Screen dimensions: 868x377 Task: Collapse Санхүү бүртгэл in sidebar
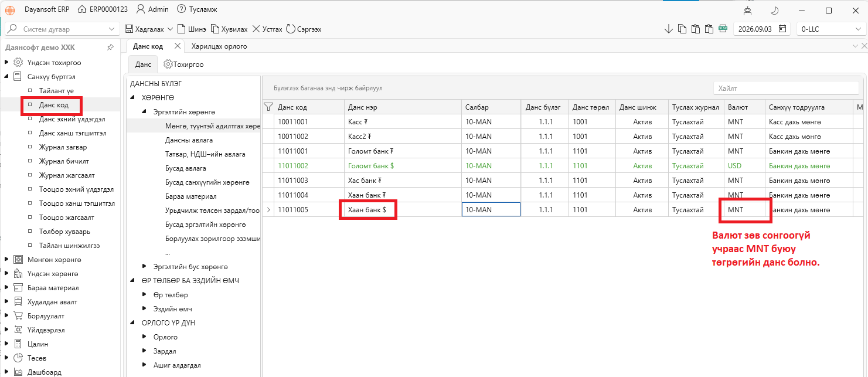(7, 76)
